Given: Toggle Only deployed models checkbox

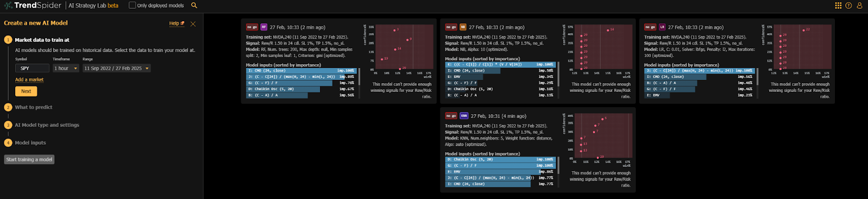Looking at the screenshot, I should click(132, 5).
